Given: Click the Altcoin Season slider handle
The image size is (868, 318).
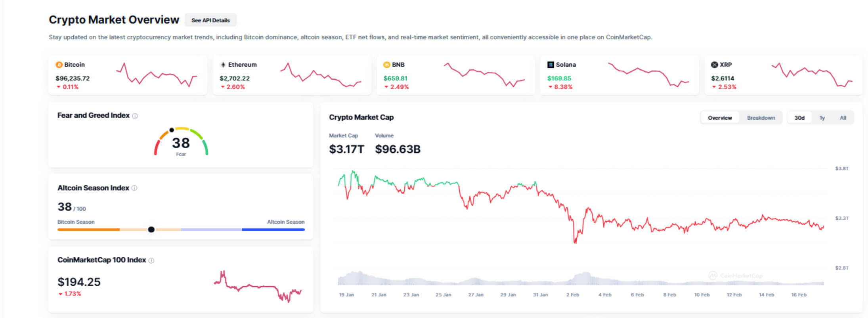Looking at the screenshot, I should pyautogui.click(x=151, y=230).
